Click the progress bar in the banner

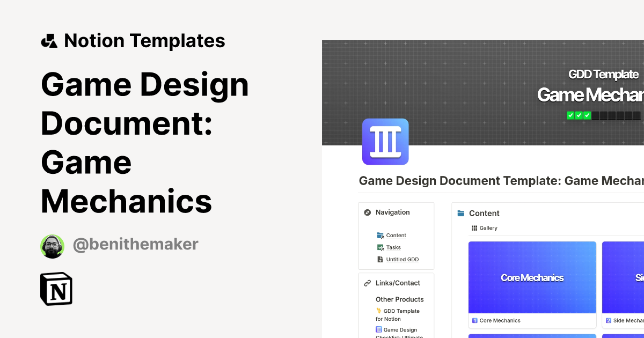604,115
